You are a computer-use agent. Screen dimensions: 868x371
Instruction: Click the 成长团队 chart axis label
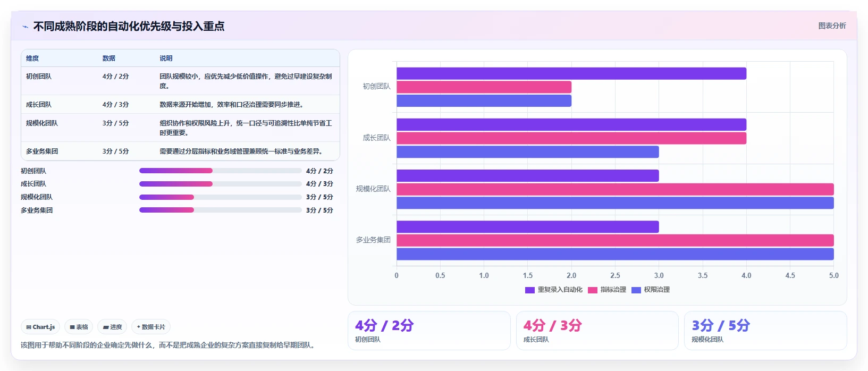[377, 138]
